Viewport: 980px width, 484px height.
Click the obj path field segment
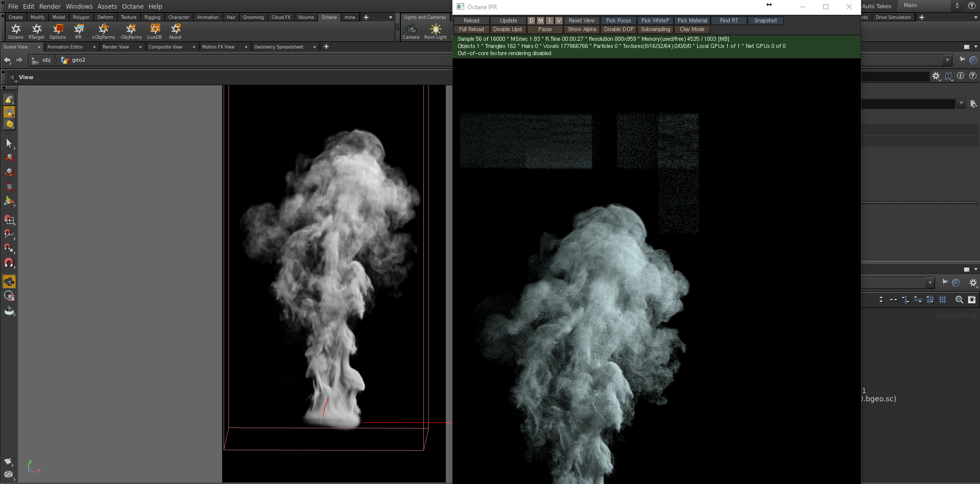[46, 60]
